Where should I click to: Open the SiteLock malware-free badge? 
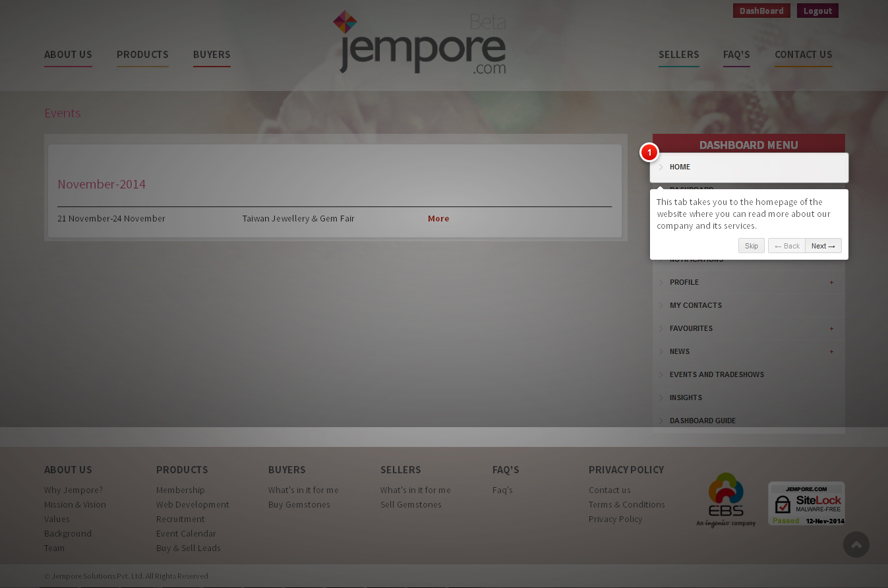click(806, 504)
